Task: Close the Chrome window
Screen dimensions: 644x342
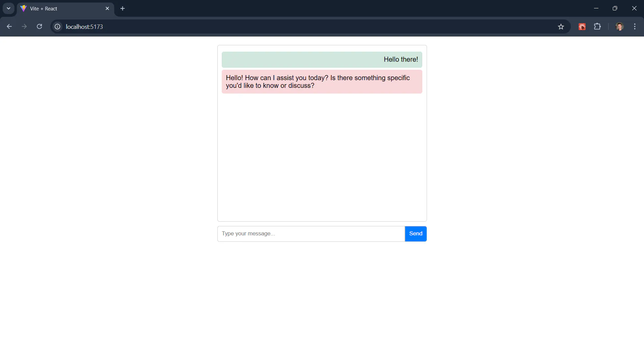Action: [x=634, y=8]
